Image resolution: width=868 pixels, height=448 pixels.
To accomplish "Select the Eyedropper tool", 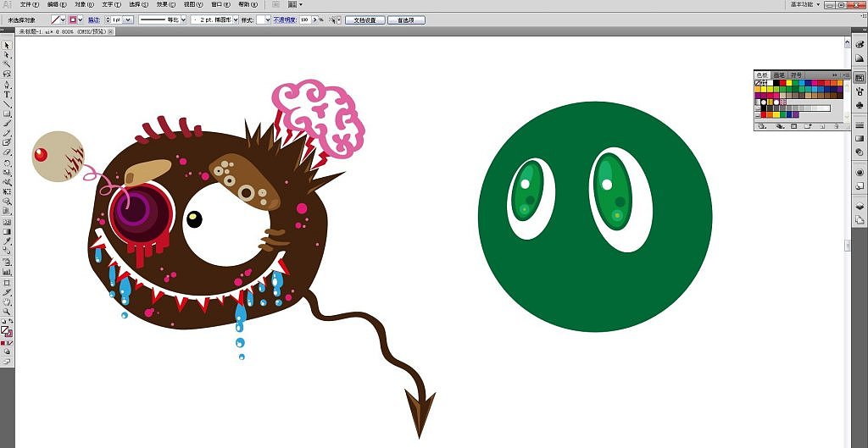I will click(7, 241).
